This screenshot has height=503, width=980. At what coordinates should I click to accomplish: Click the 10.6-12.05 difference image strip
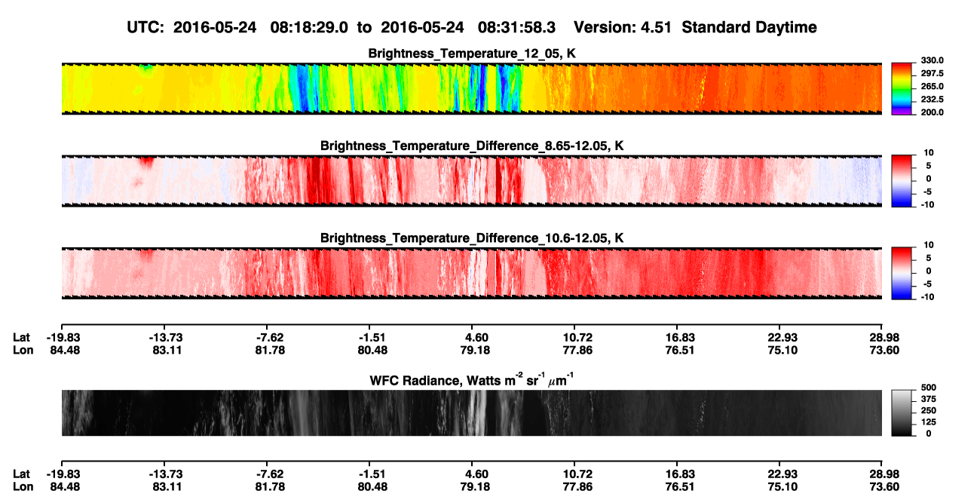click(471, 272)
